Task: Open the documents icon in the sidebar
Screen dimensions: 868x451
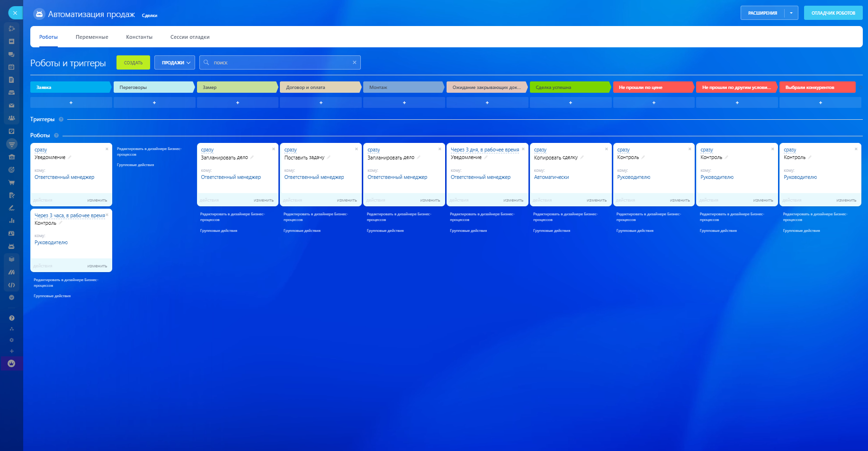Action: (12, 80)
